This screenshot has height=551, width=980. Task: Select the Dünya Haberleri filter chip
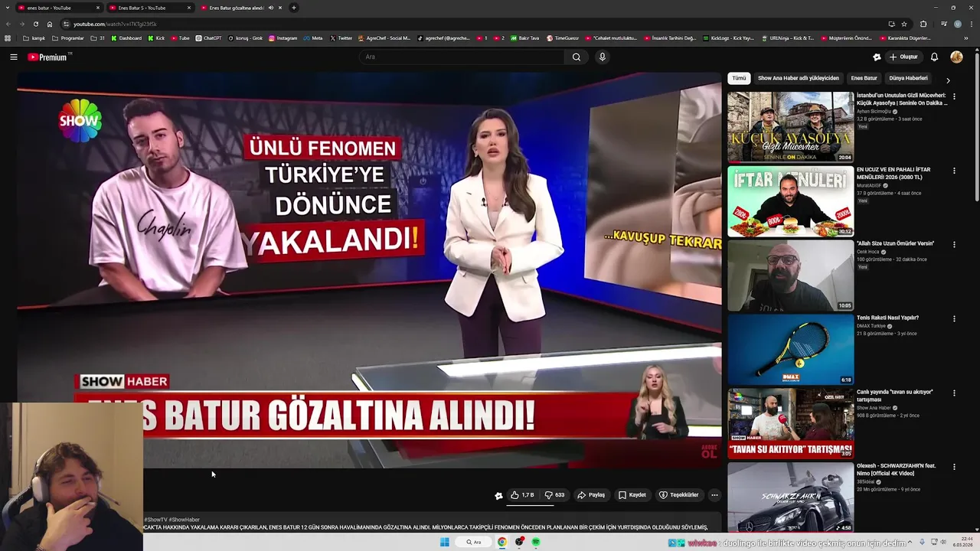909,78
